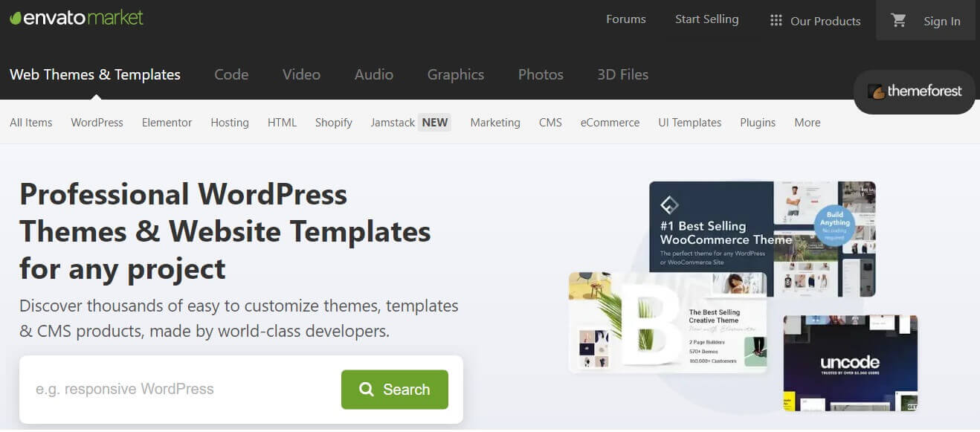Click the Our Products grid icon
The height and width of the screenshot is (432, 980).
click(776, 21)
